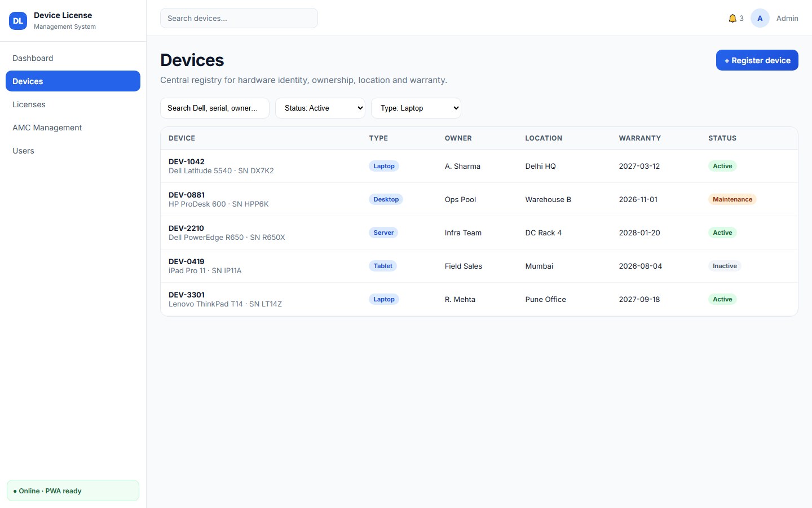Open notifications bell icon
Screen dimensions: 812x508
(732, 19)
